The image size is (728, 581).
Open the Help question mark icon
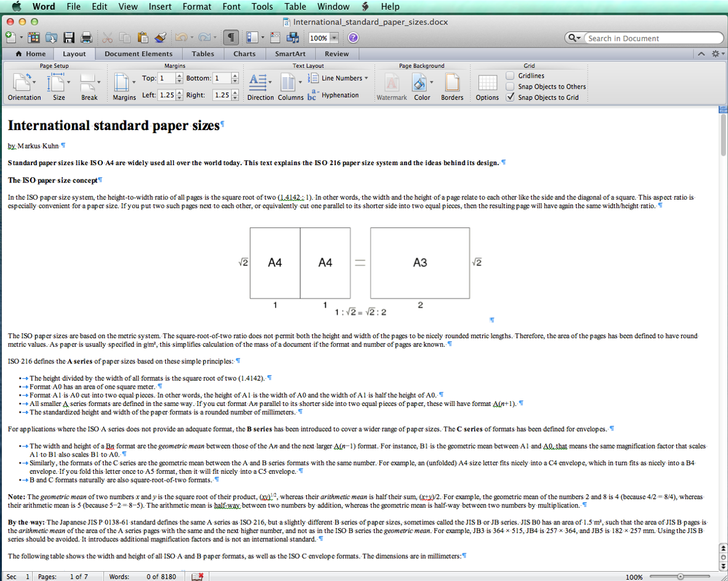353,38
